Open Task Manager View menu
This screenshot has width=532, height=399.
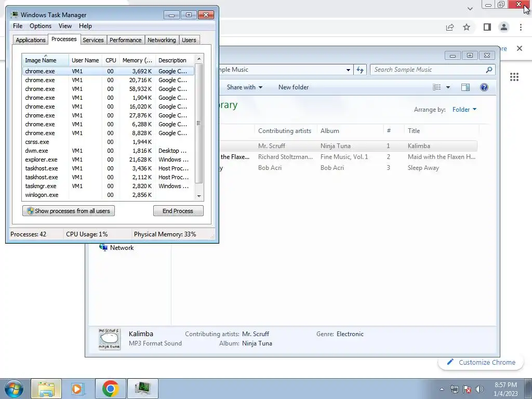pyautogui.click(x=65, y=26)
